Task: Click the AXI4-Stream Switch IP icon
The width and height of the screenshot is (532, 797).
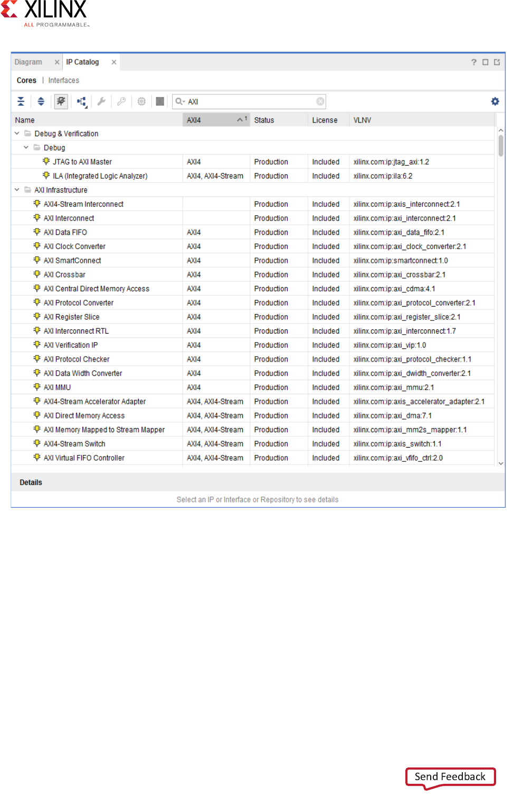Action: point(37,443)
